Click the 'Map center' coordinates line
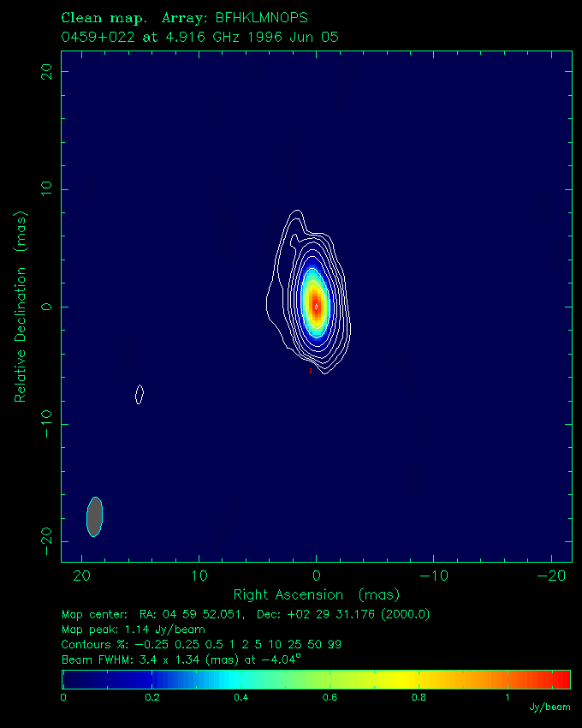 (246, 615)
